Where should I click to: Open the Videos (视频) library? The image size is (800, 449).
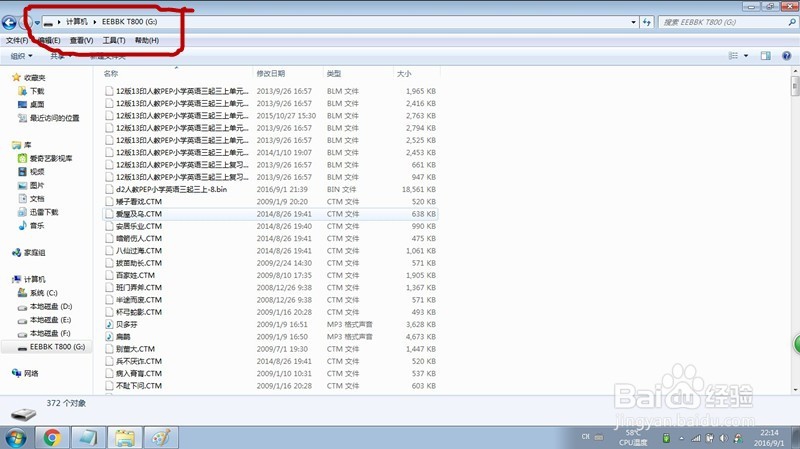pyautogui.click(x=31, y=171)
